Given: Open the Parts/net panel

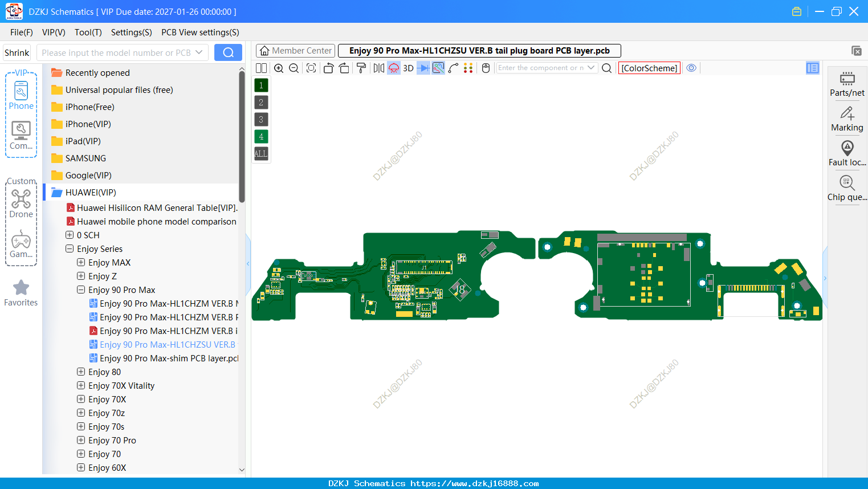Looking at the screenshot, I should (847, 84).
